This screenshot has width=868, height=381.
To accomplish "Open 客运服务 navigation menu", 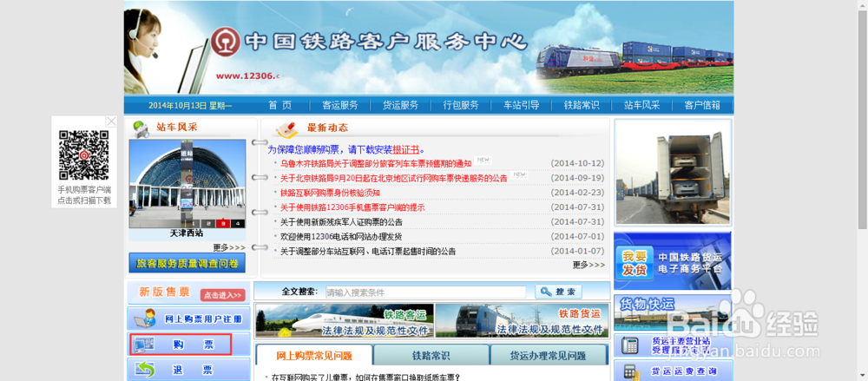I will click(x=340, y=105).
